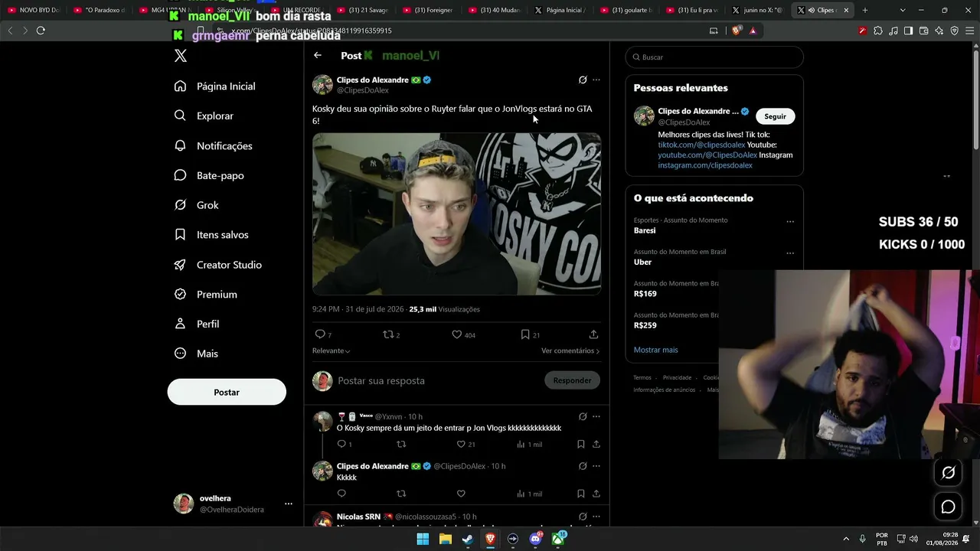
Task: Repost the @Yxnvn reply
Action: pyautogui.click(x=401, y=444)
